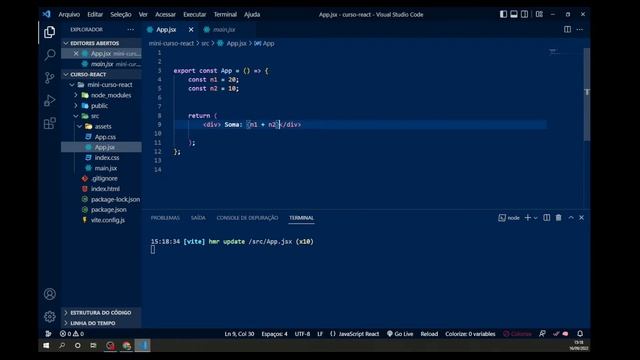The image size is (640, 360).
Task: Open notifications bell icon
Action: [x=580, y=333]
